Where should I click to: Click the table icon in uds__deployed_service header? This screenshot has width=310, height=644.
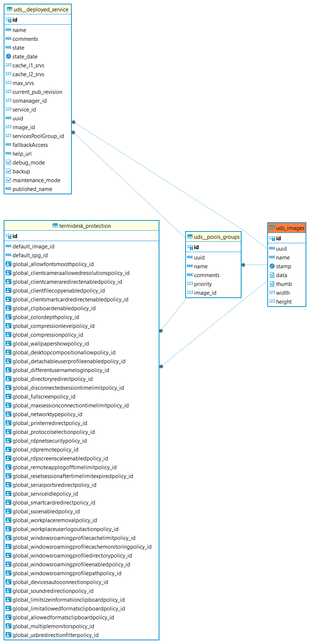[10, 9]
